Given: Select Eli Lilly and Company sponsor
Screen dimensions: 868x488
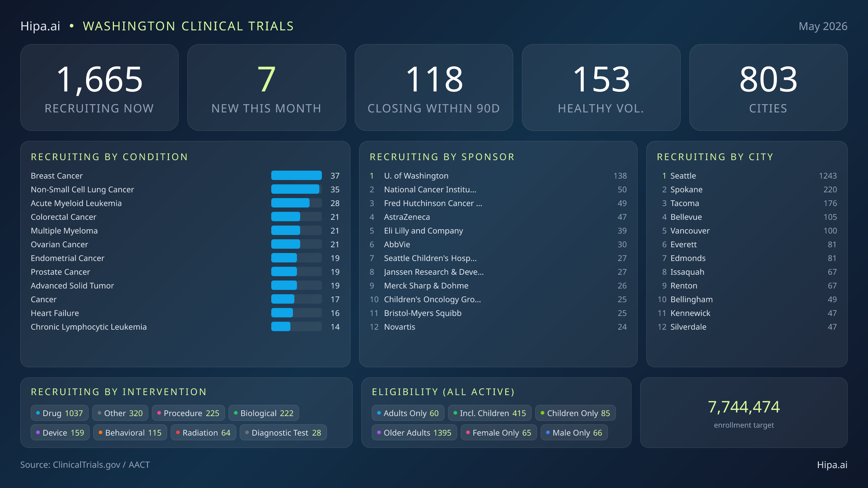Looking at the screenshot, I should coord(498,230).
